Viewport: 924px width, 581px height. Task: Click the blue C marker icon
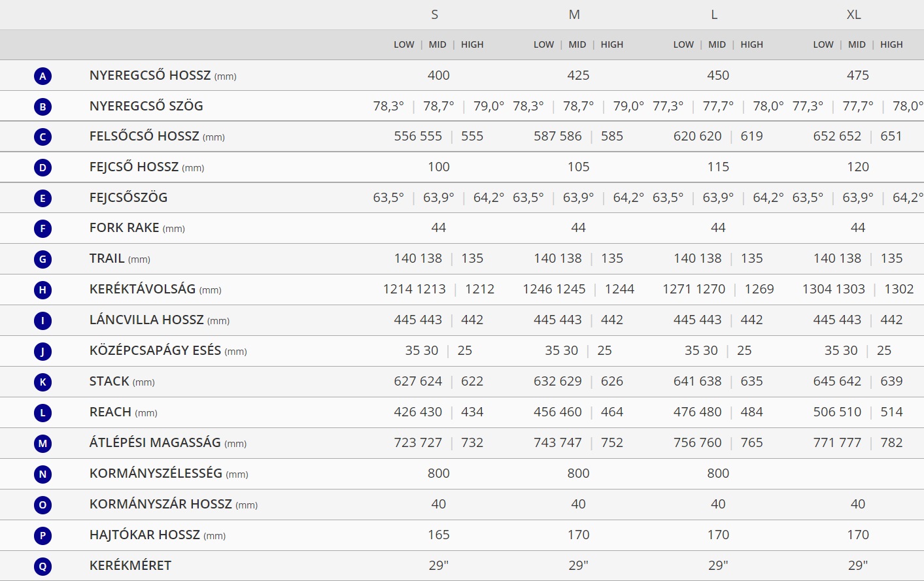coord(43,137)
